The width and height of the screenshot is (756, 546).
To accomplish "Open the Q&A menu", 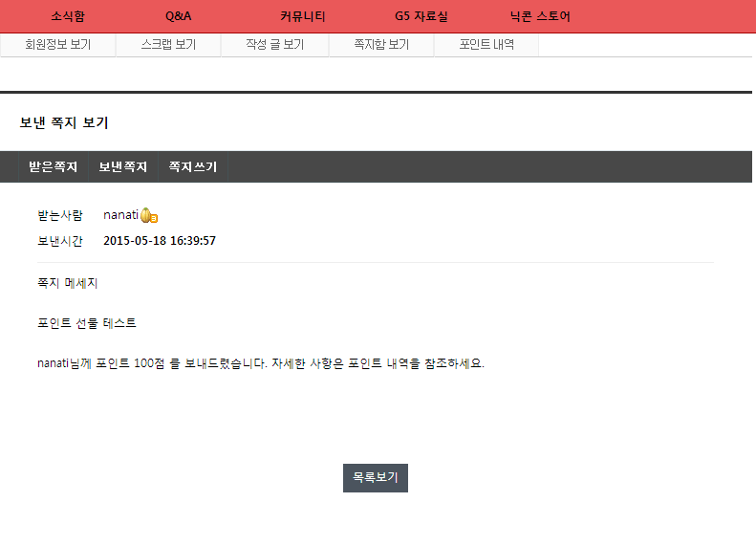I will (179, 16).
